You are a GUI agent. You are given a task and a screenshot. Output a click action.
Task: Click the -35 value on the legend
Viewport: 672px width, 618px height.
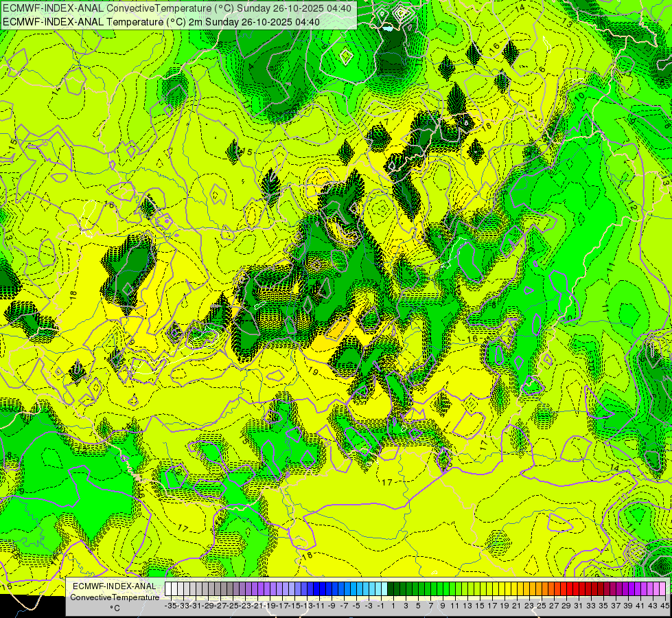[x=171, y=606]
